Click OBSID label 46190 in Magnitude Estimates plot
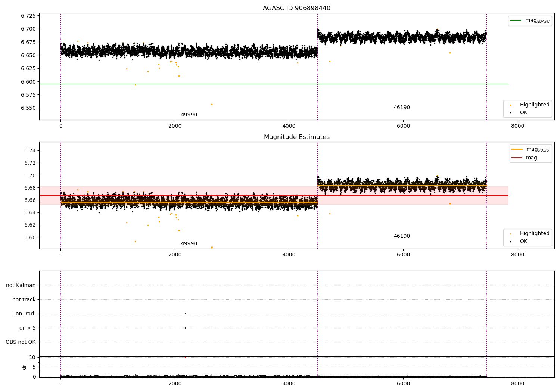The width and height of the screenshot is (560, 392). click(x=402, y=236)
